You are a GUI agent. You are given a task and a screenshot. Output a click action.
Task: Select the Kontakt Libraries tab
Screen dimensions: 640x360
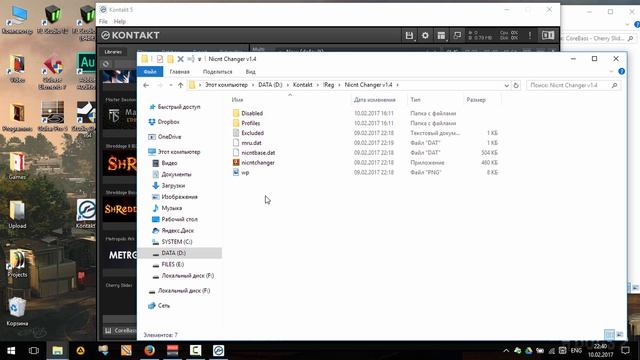[x=113, y=52]
